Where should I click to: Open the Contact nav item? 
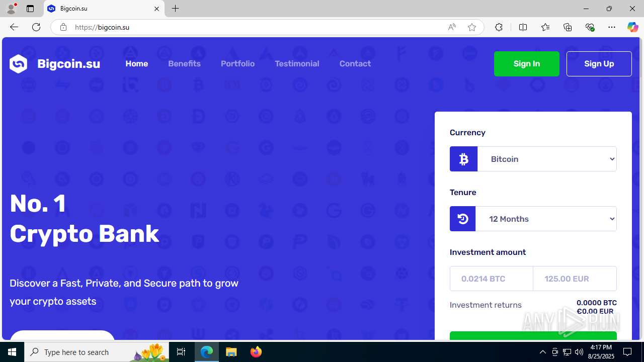tap(355, 64)
